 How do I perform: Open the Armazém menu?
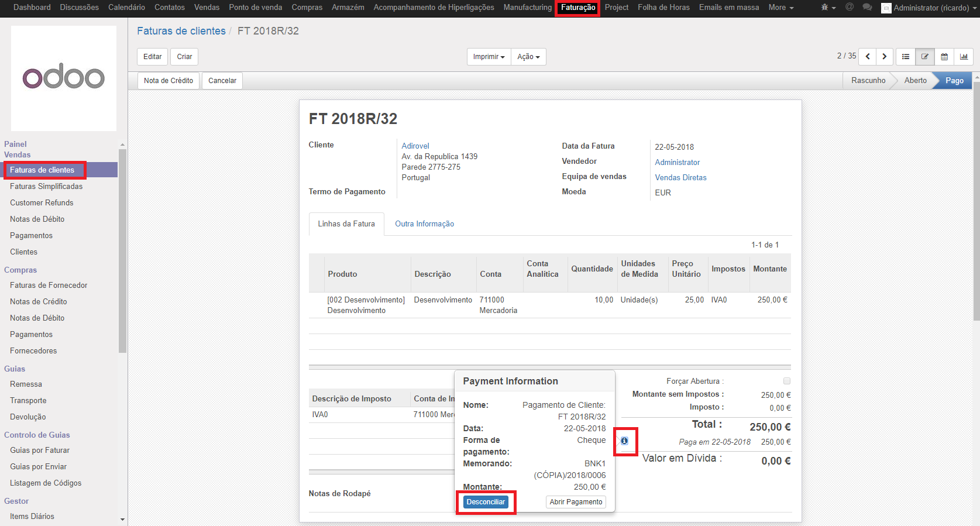pyautogui.click(x=348, y=8)
